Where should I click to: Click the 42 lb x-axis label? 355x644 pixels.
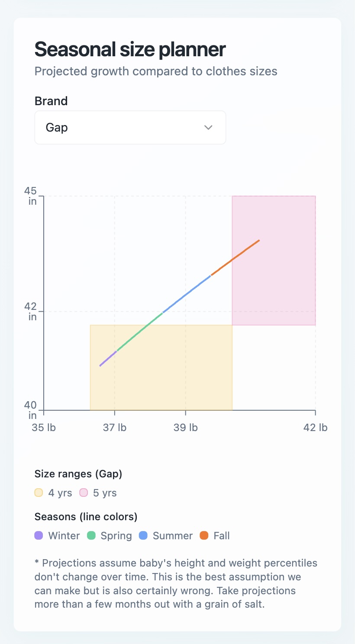point(315,428)
